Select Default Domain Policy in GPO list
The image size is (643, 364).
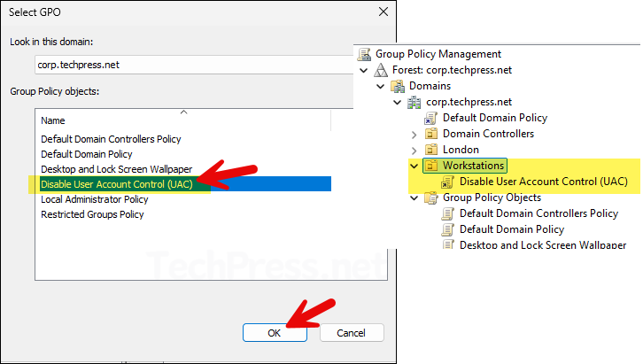(87, 154)
